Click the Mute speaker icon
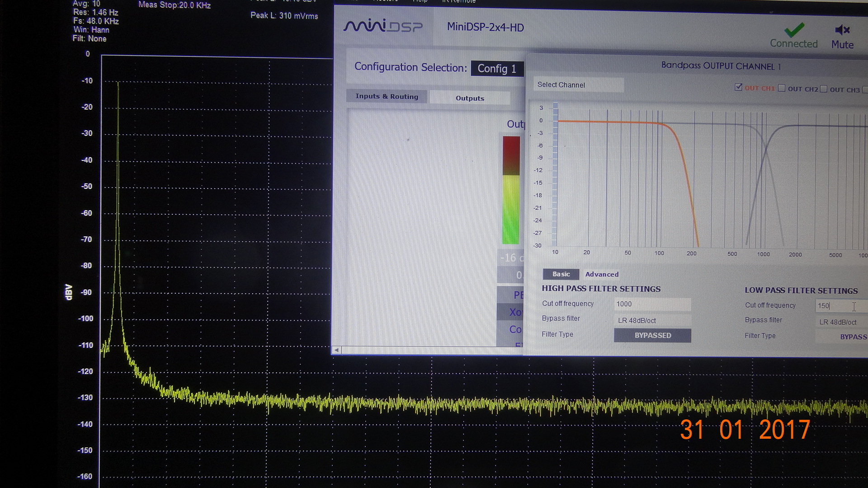 pos(842,30)
